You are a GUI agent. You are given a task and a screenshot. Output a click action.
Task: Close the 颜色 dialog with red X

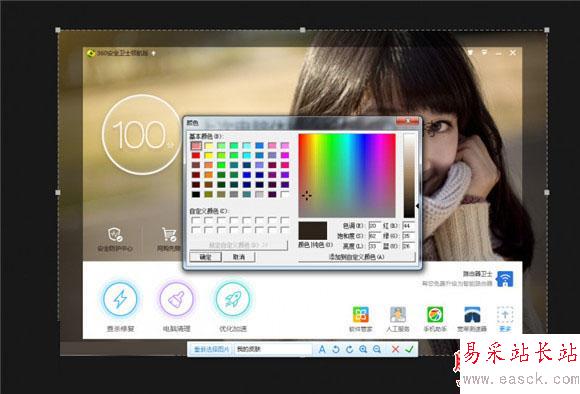(x=408, y=121)
